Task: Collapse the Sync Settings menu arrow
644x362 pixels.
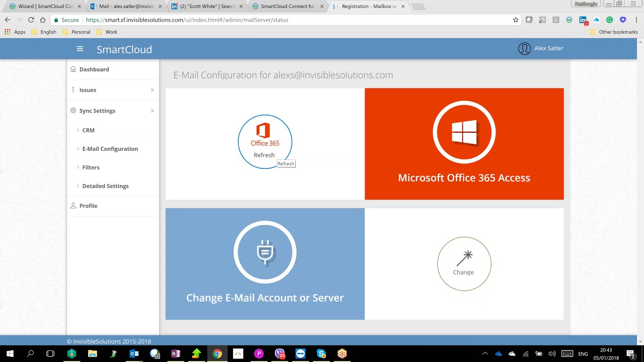Action: (x=152, y=111)
